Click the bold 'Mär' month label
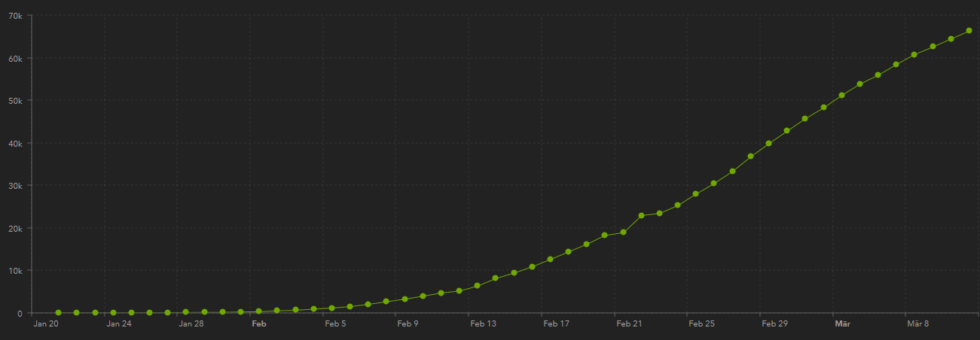 click(842, 324)
